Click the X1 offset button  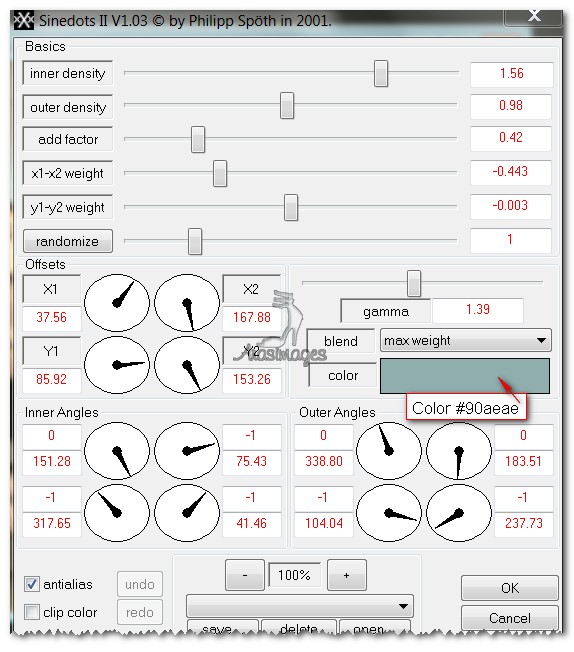tap(52, 289)
